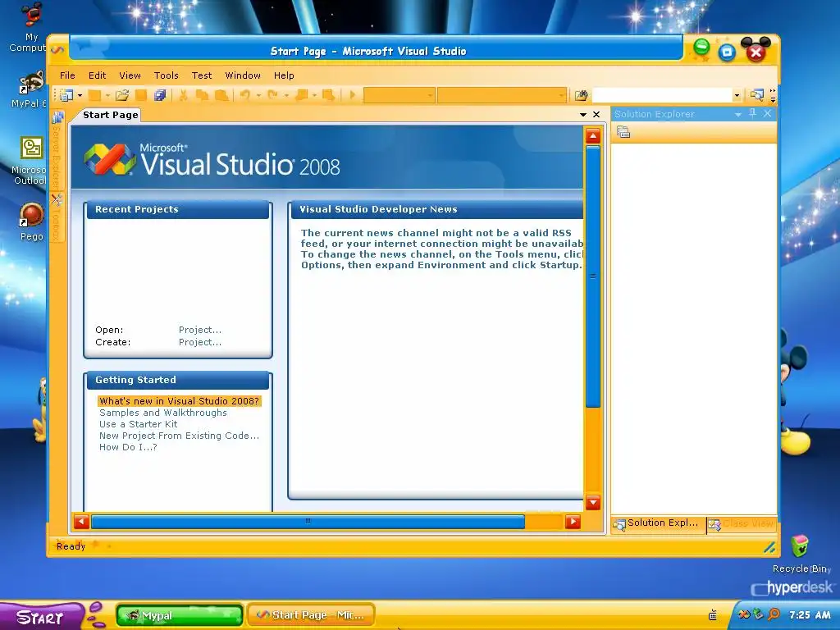Expand the toolbar options overflow chevron
840x630 pixels.
pos(773,96)
